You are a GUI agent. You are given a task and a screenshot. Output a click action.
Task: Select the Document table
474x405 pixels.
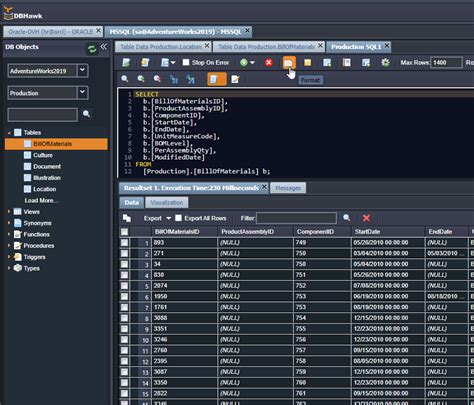pos(47,166)
